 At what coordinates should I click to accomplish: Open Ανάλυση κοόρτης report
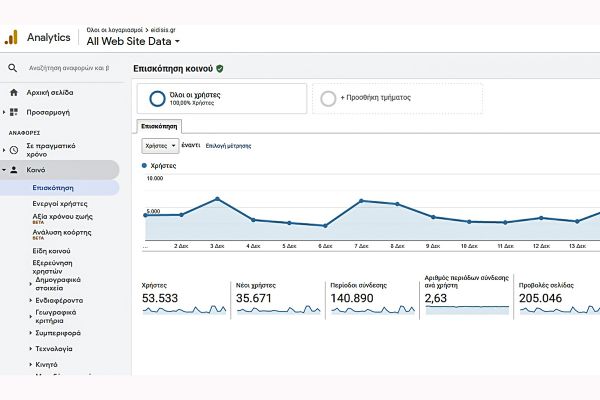click(63, 232)
